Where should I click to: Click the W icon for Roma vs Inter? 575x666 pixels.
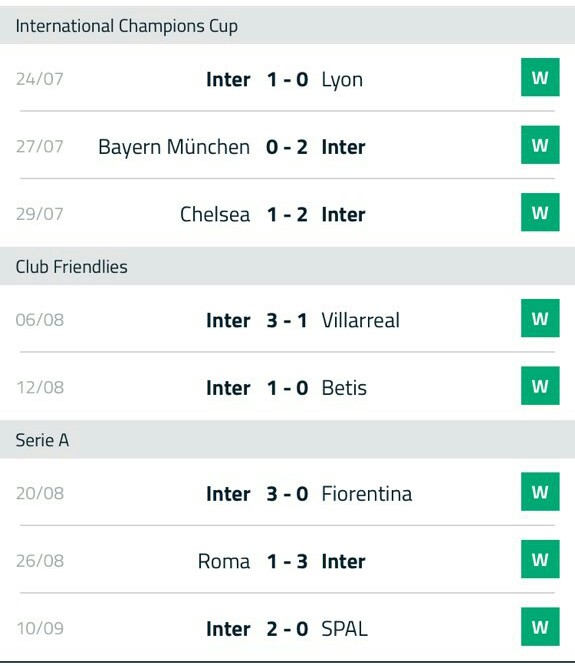tap(540, 559)
